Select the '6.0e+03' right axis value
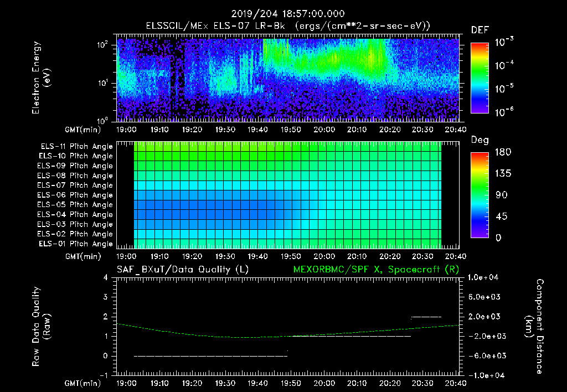This screenshot has height=392, width=567. click(x=484, y=297)
